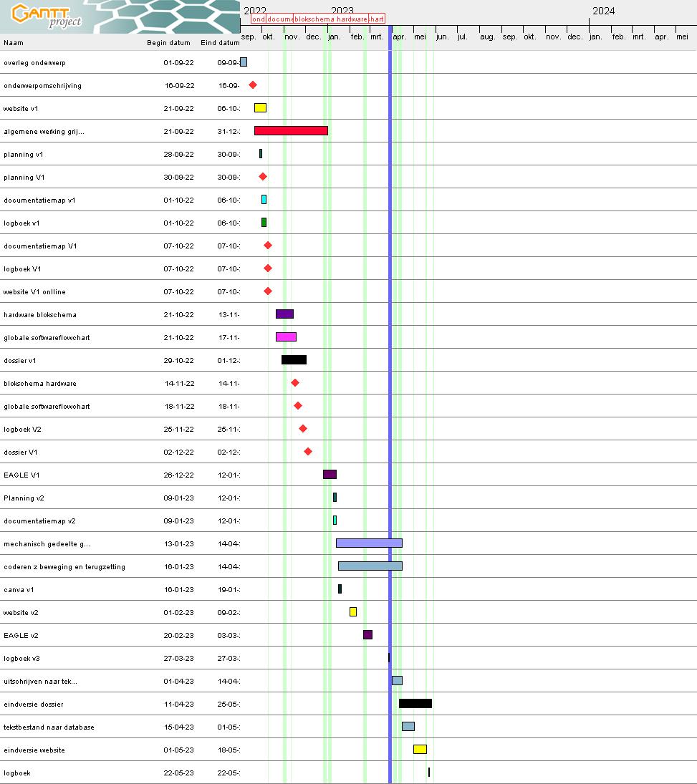Click the begin date of 'logboek v3'
Image resolution: width=697 pixels, height=784 pixels.
pyautogui.click(x=178, y=659)
